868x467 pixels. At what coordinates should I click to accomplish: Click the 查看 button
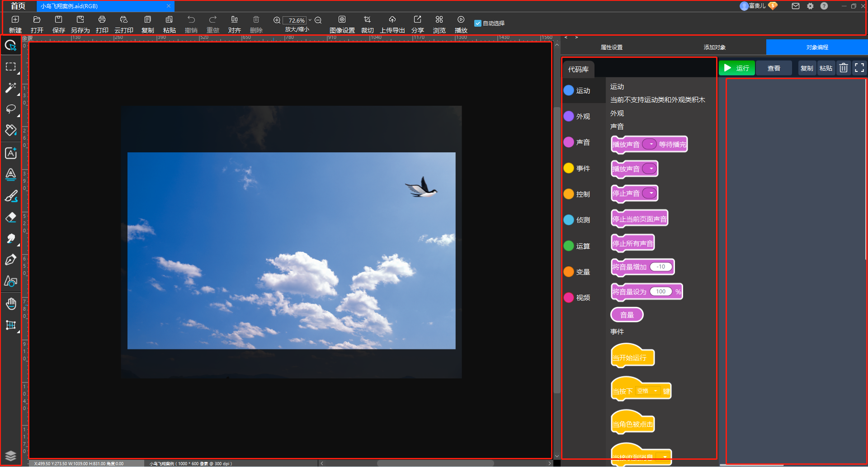click(x=774, y=68)
